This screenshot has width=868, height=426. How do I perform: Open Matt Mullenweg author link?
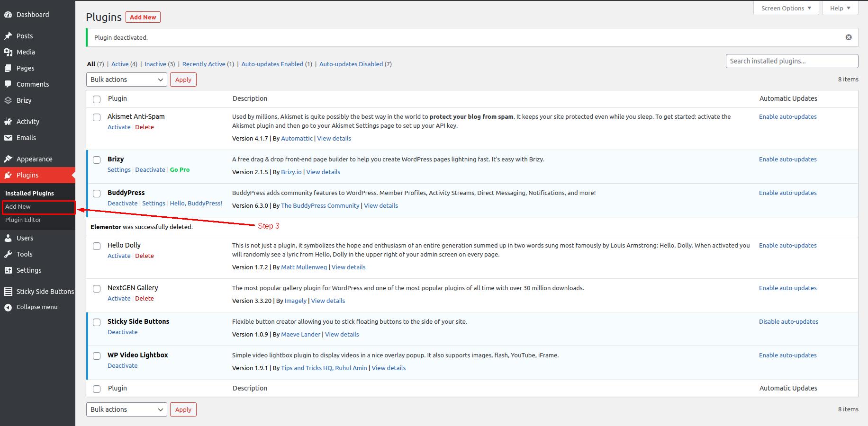(x=304, y=267)
